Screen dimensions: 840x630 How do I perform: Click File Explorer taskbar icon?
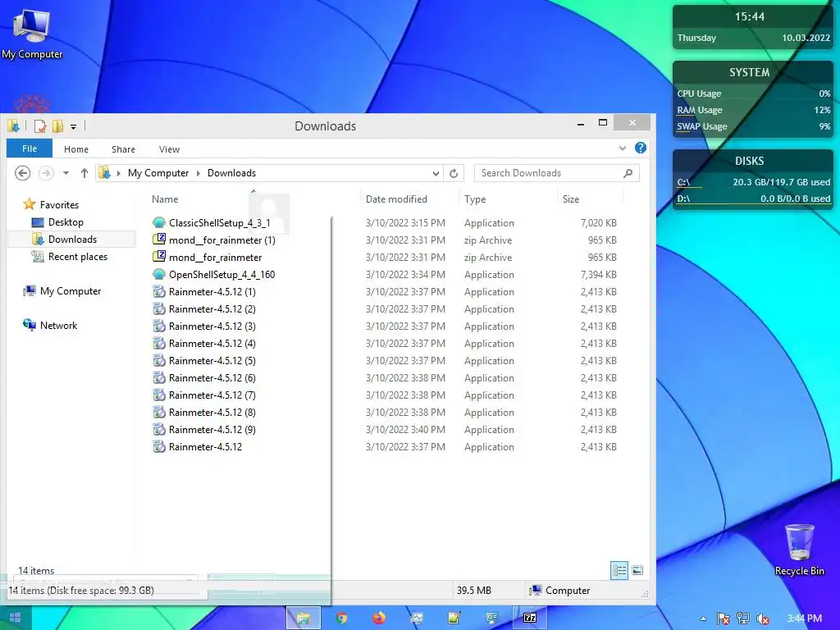click(304, 618)
